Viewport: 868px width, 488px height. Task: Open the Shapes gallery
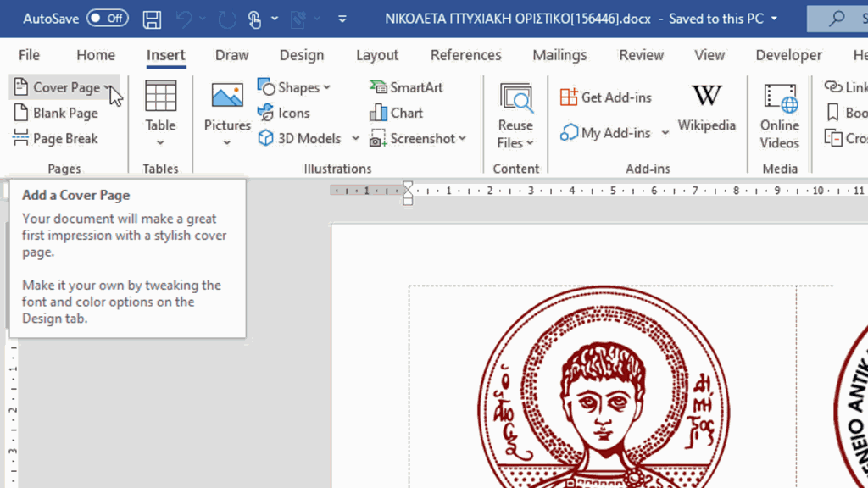(x=294, y=87)
